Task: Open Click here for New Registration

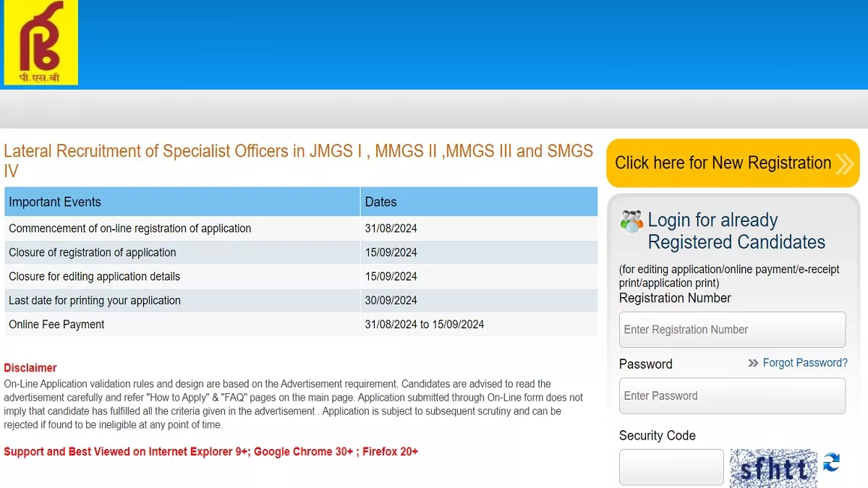Action: [x=723, y=163]
